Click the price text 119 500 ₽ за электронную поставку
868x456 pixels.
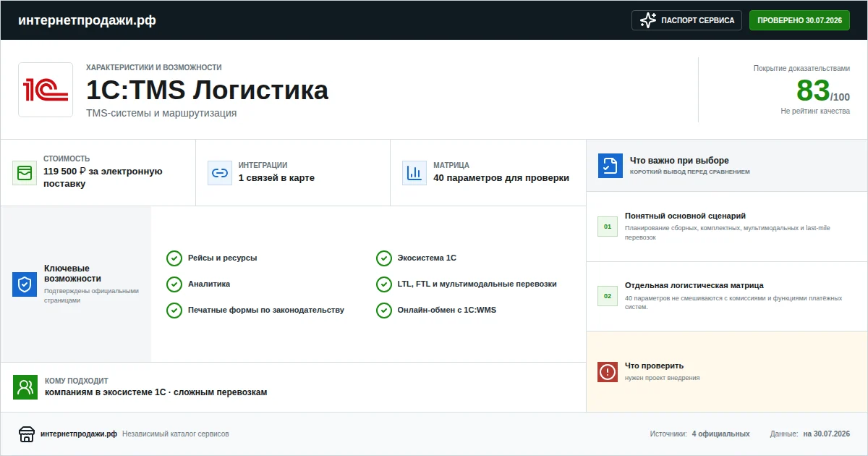[103, 178]
